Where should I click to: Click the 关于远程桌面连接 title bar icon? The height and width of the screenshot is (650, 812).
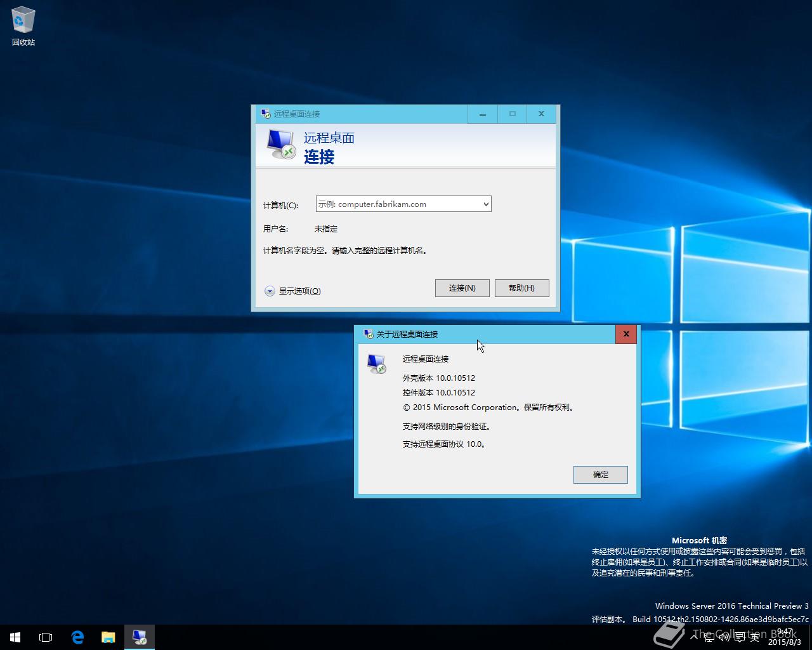coord(369,334)
